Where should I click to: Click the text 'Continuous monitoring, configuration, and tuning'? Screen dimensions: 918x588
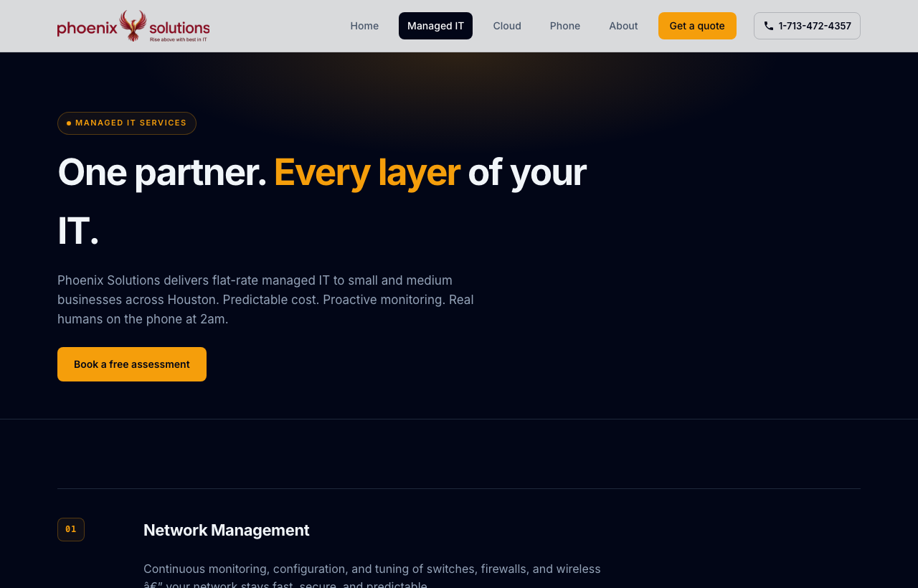[372, 576]
